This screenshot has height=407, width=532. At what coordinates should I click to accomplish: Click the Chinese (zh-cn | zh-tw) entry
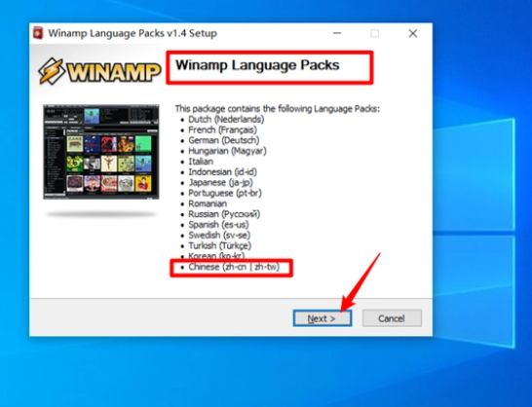[234, 267]
